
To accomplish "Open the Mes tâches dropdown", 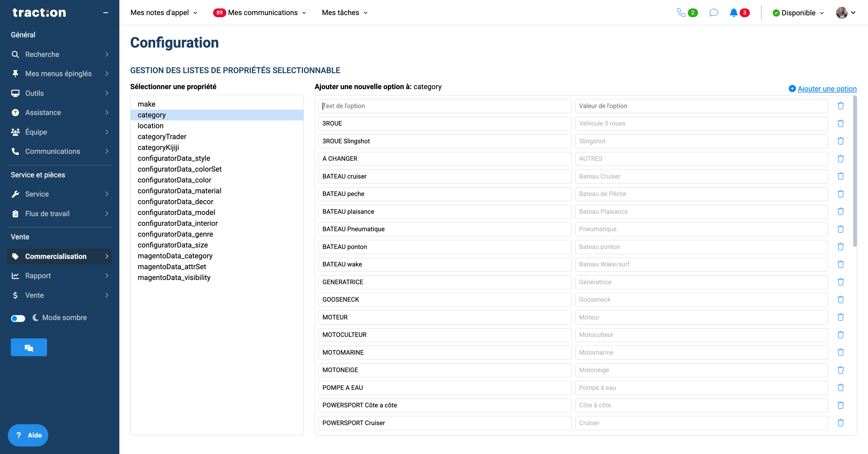I will [344, 13].
